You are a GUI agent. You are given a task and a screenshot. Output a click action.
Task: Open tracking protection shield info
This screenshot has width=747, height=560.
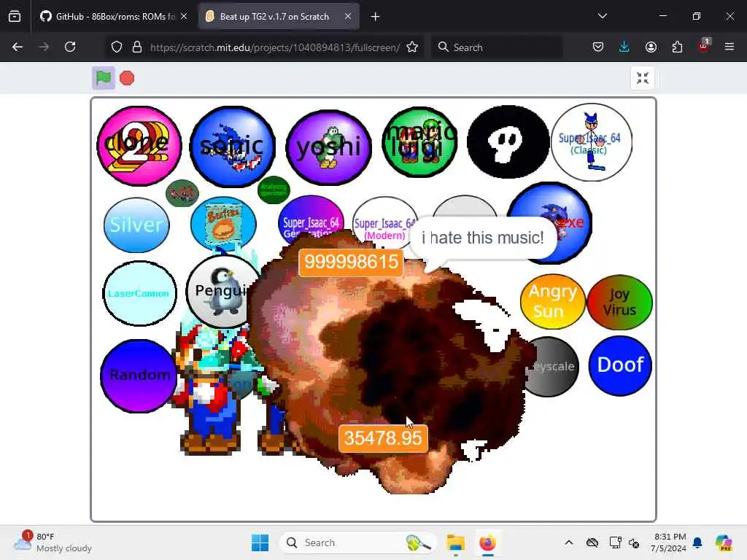117,47
